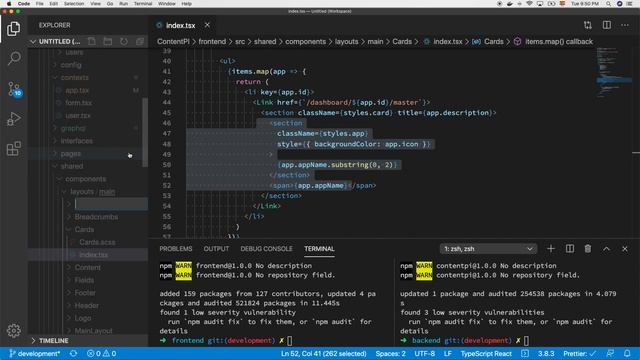Collapse all folders in Explorer
This screenshot has width=640, height=360.
[140, 41]
